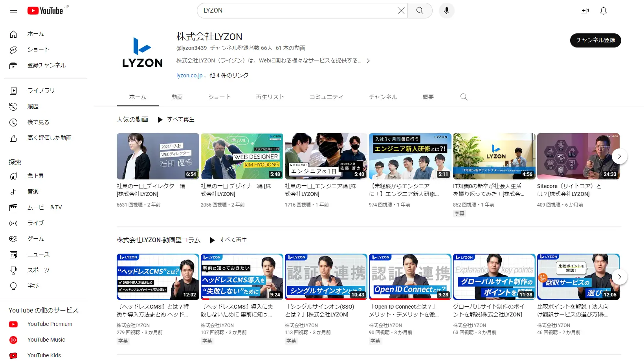The width and height of the screenshot is (644, 362).
Task: Open the create video icon
Action: click(x=585, y=11)
